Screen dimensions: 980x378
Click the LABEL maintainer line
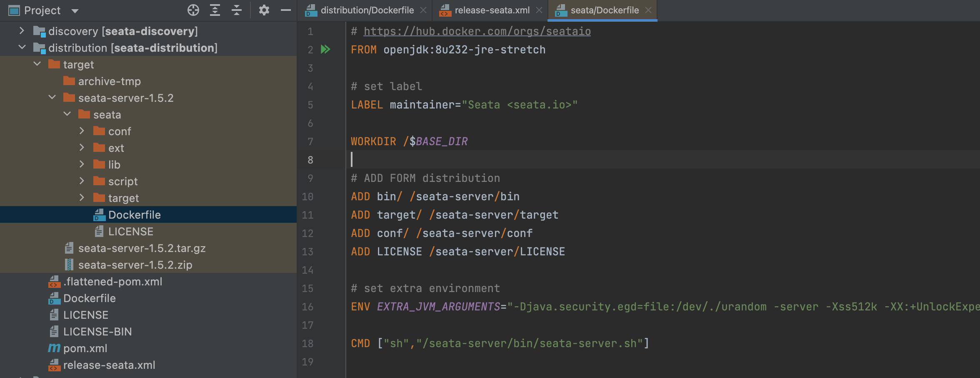[x=464, y=105]
